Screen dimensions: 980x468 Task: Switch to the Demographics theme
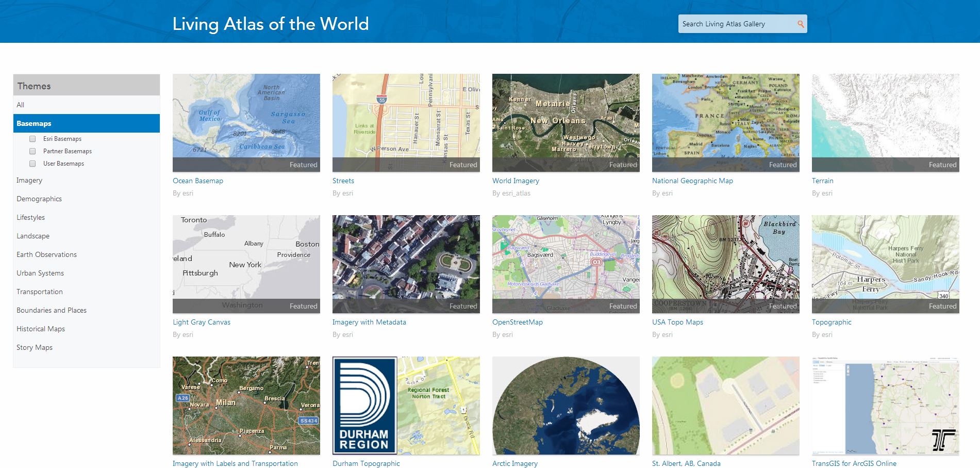(39, 199)
